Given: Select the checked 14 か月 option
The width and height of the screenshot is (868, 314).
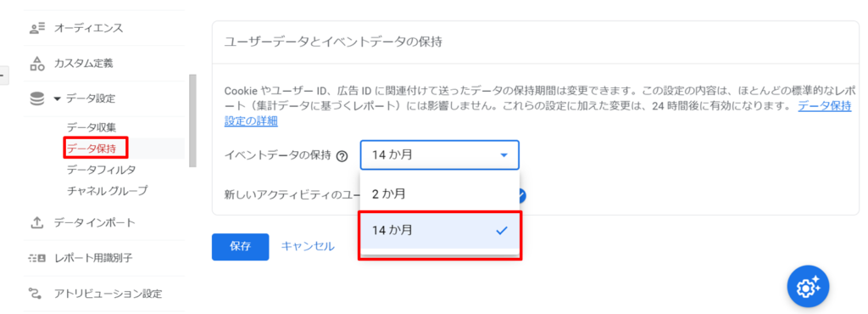Looking at the screenshot, I should coord(440,230).
